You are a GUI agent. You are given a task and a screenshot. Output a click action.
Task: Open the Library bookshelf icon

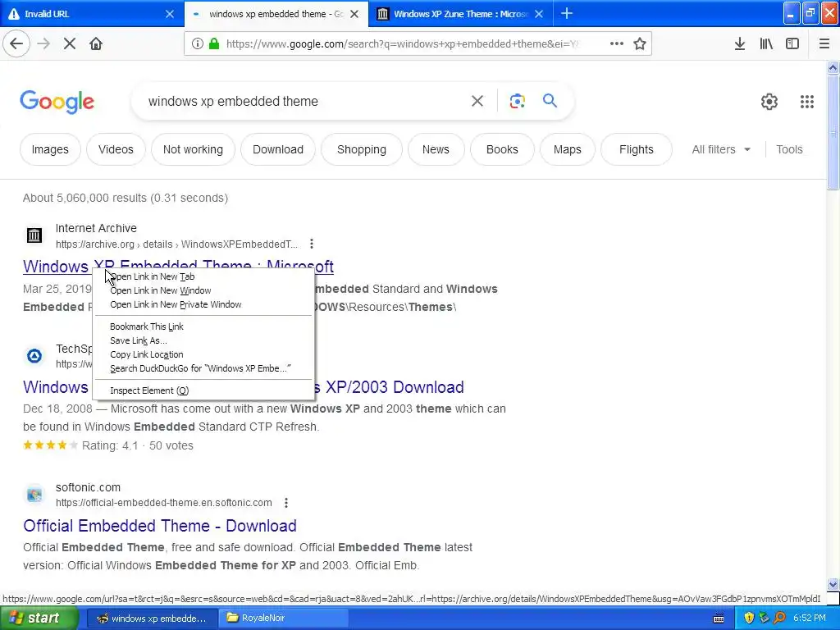coord(766,43)
